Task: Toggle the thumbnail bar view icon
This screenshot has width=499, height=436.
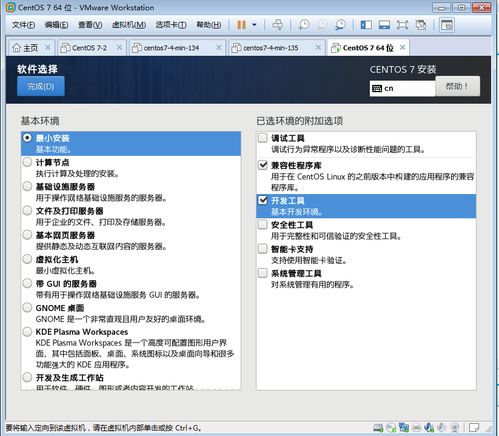Action: pyautogui.click(x=384, y=25)
